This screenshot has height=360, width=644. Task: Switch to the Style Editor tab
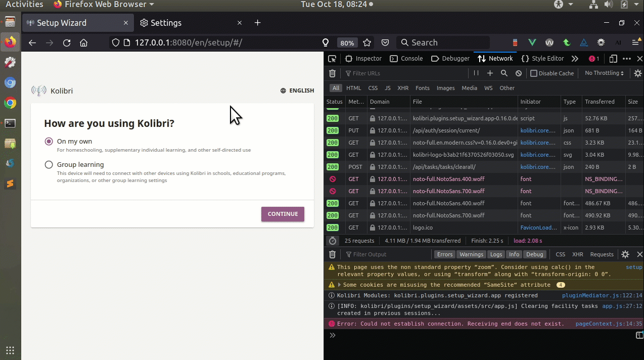[x=542, y=59]
